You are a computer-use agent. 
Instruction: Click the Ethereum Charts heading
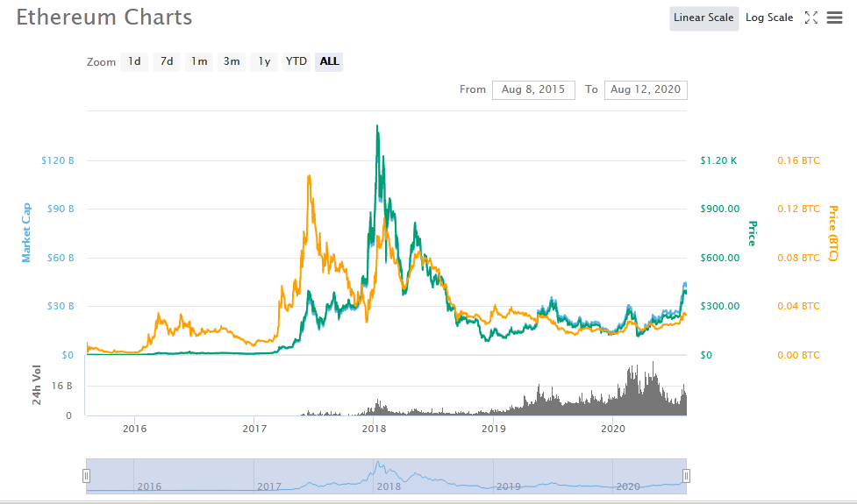tap(104, 18)
